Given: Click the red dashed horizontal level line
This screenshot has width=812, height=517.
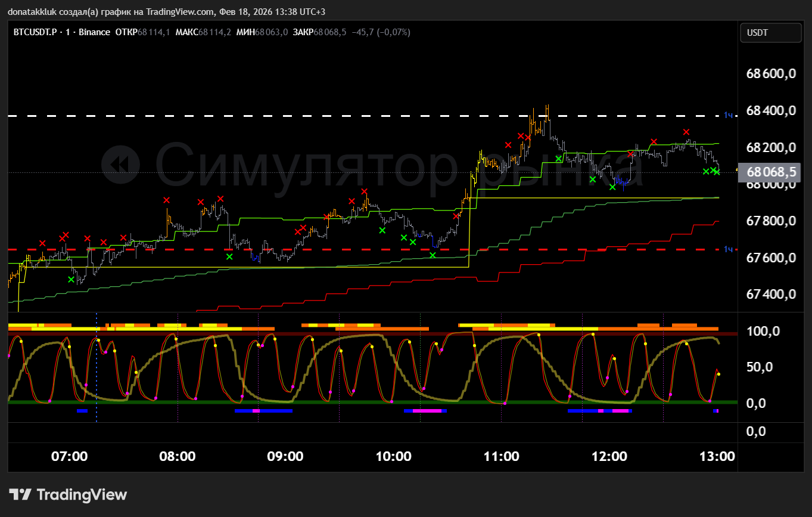Looking at the screenshot, I should [x=357, y=249].
